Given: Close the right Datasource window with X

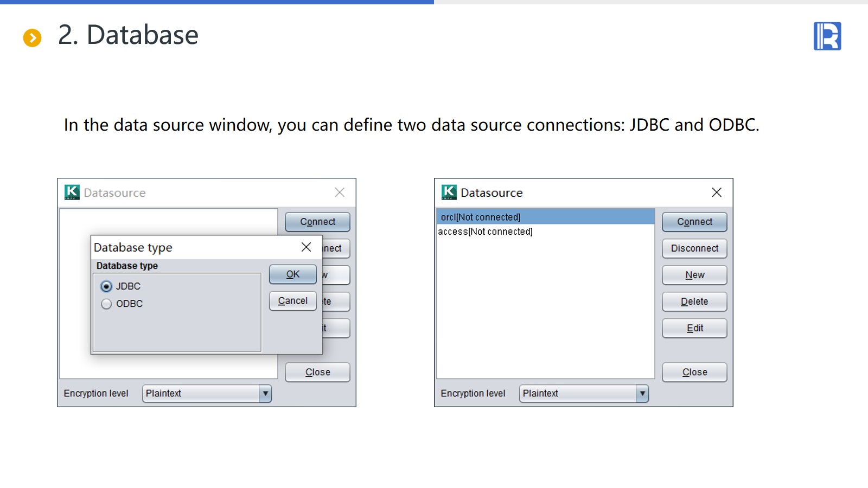Looking at the screenshot, I should [716, 192].
